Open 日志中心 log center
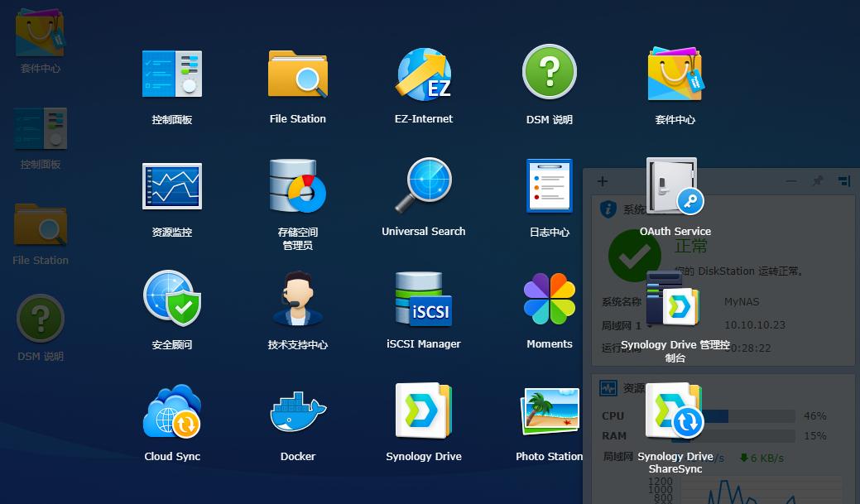This screenshot has height=504, width=860. pyautogui.click(x=550, y=185)
